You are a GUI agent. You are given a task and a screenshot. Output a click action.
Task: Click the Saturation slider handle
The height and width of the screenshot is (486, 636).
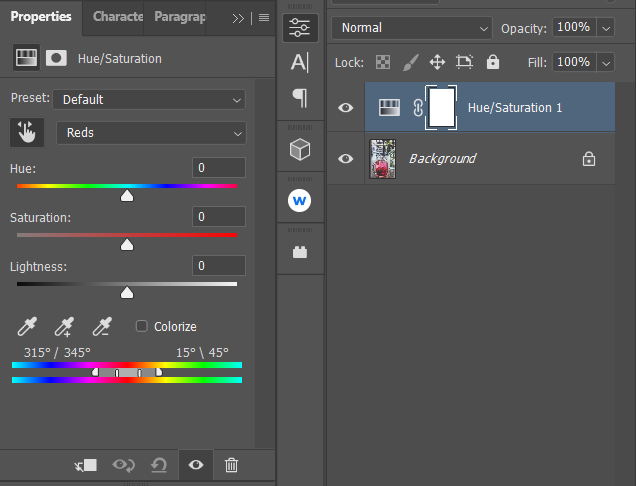click(x=127, y=244)
